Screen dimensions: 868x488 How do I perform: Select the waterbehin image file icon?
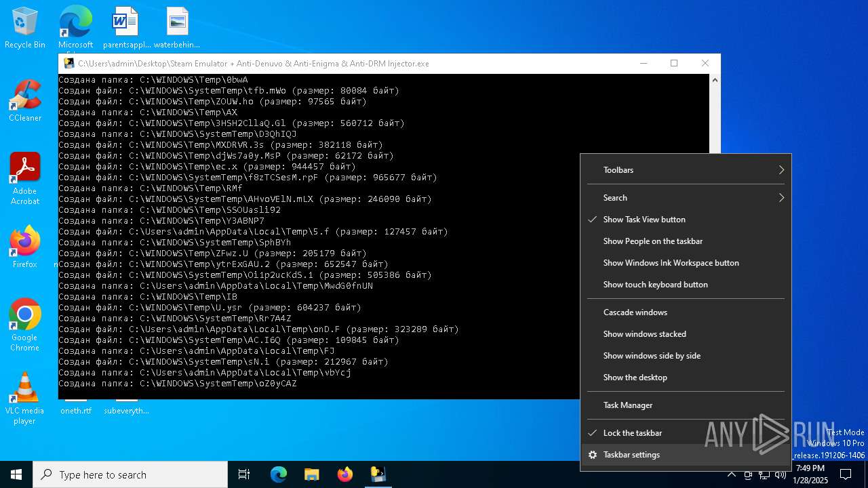pyautogui.click(x=177, y=28)
